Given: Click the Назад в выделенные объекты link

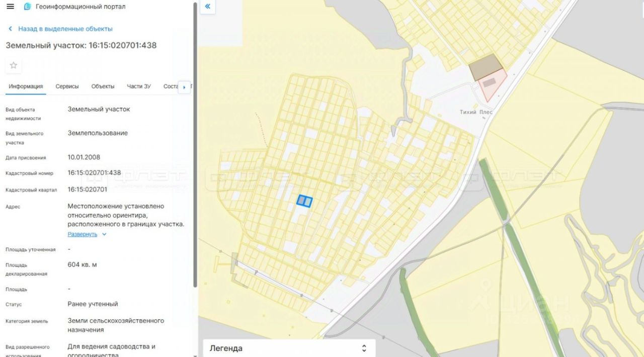Looking at the screenshot, I should pos(65,29).
